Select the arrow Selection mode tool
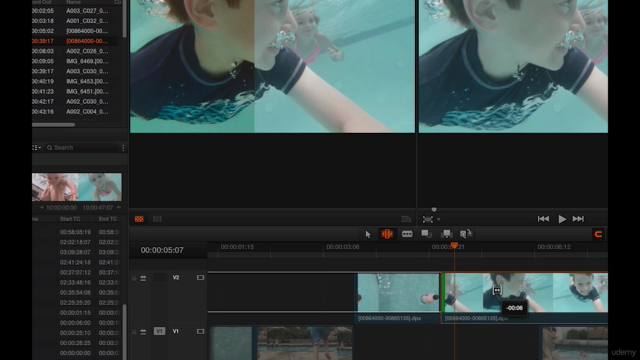 pos(368,234)
